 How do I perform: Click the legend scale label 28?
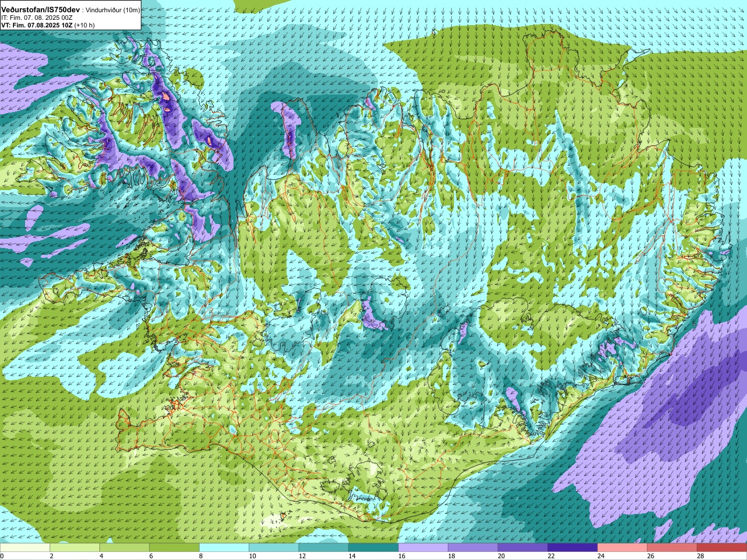(700, 556)
